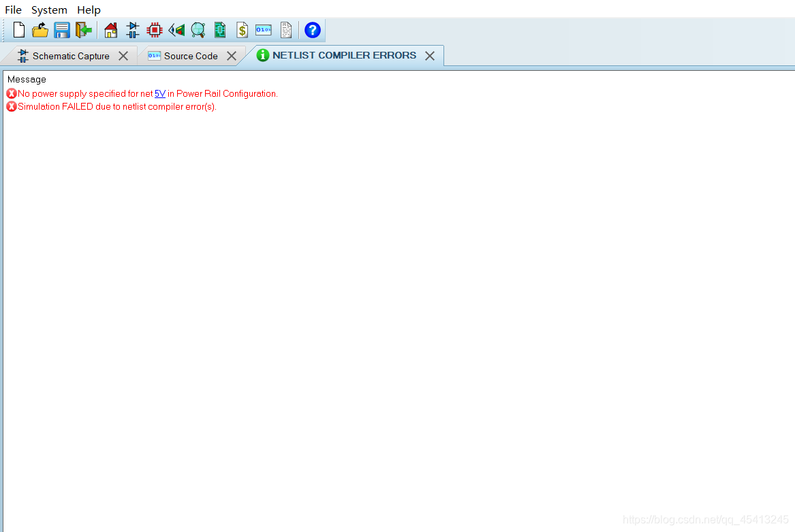Open the Help menu
This screenshot has height=532, width=795.
pyautogui.click(x=89, y=10)
